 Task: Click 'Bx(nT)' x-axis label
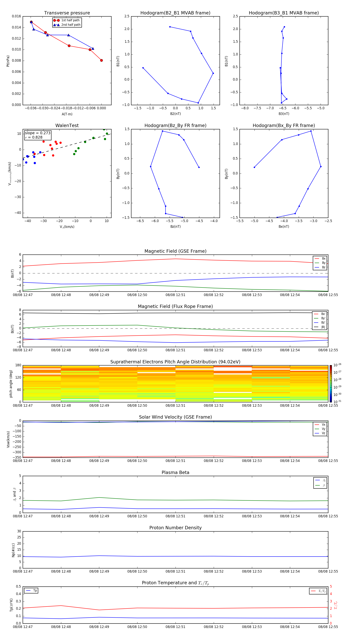[x=284, y=227]
